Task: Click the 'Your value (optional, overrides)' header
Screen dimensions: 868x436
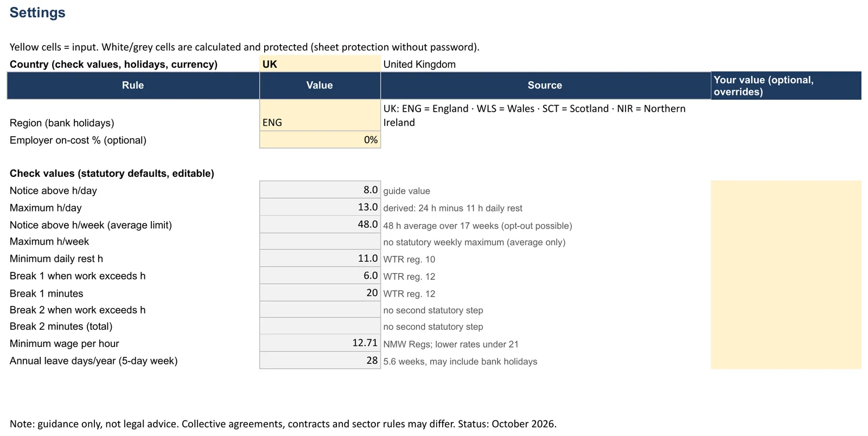Action: (786, 85)
